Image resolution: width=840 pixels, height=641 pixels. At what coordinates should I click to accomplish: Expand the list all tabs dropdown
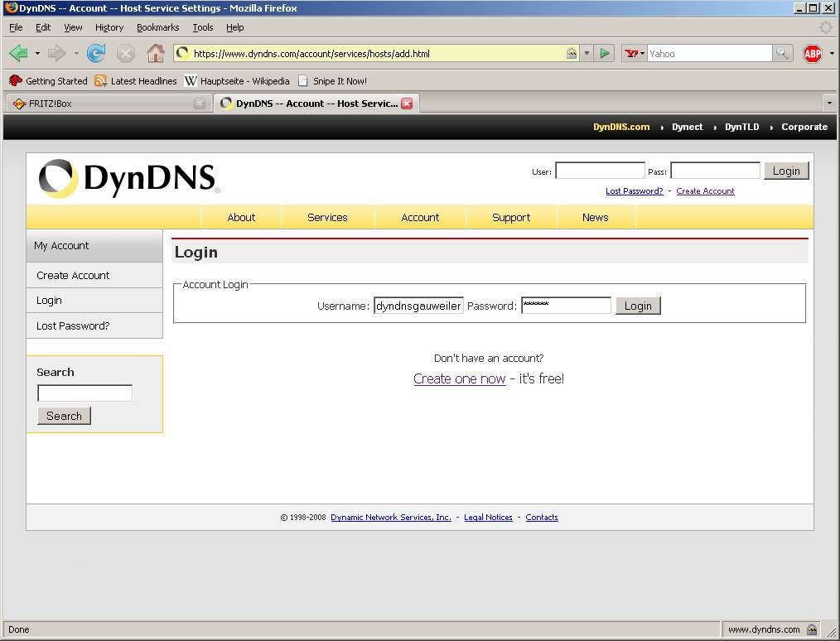[x=829, y=104]
